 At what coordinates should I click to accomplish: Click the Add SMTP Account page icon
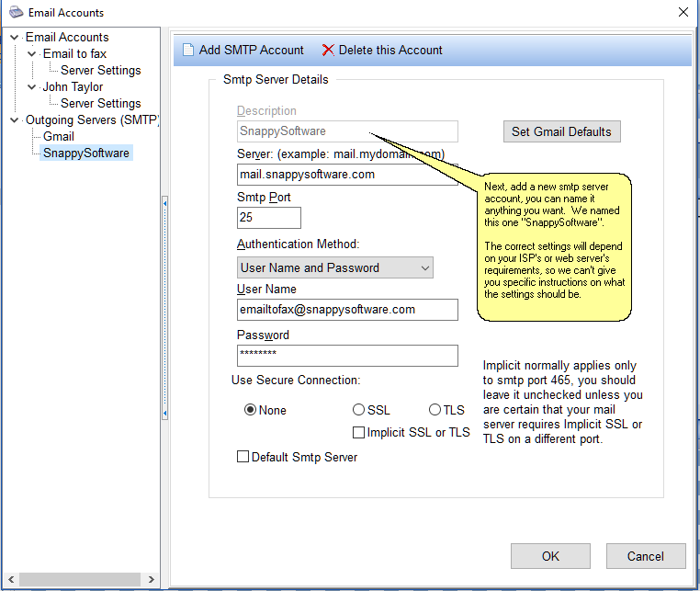pos(188,50)
